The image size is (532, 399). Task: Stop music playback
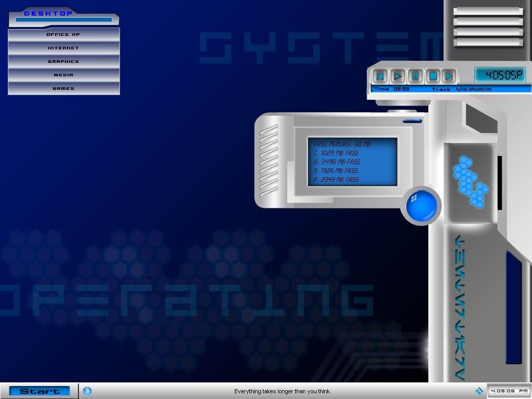[x=433, y=76]
